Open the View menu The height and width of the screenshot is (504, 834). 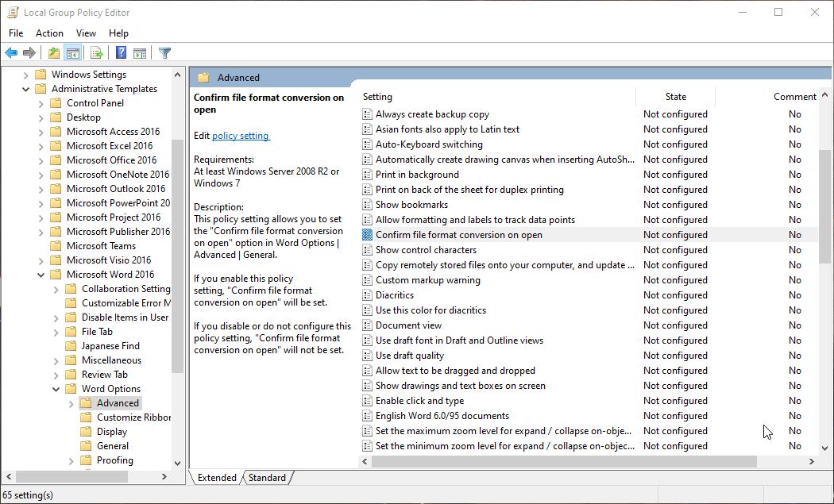tap(86, 33)
